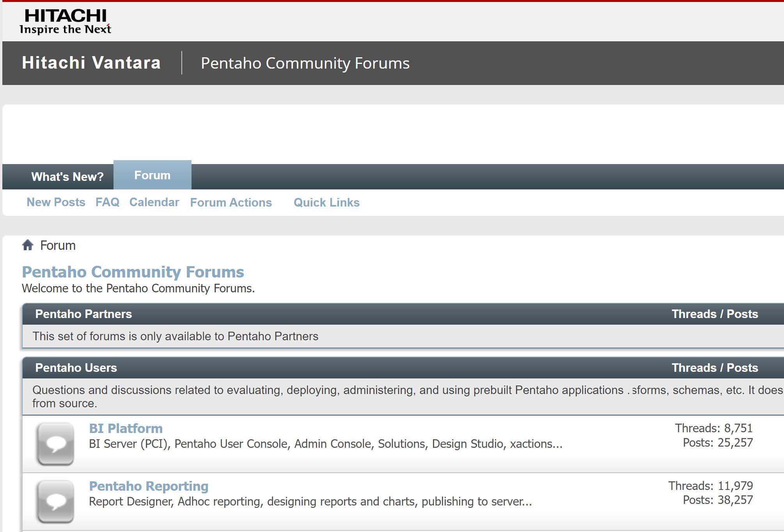Click the Hitachi Vantara header title
The image size is (784, 532).
(91, 63)
